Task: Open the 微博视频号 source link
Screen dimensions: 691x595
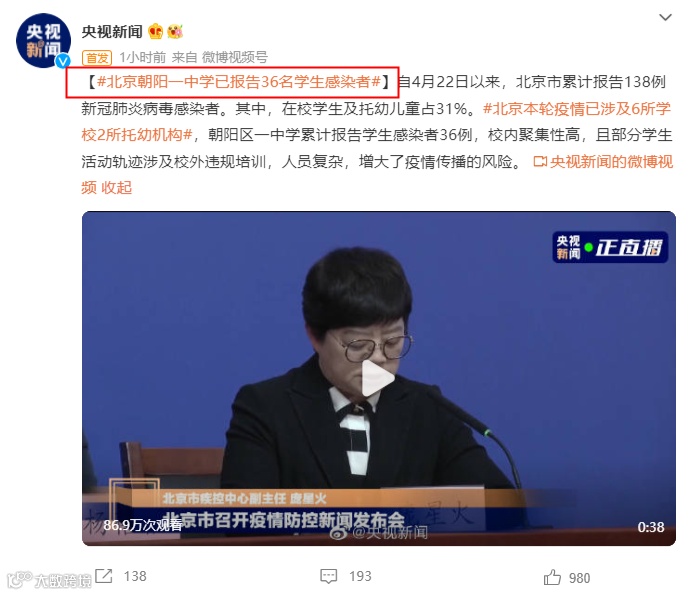Action: click(x=234, y=57)
